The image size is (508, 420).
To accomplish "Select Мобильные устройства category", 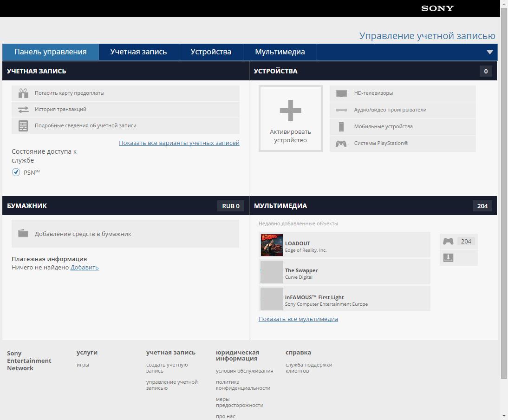I will click(403, 127).
